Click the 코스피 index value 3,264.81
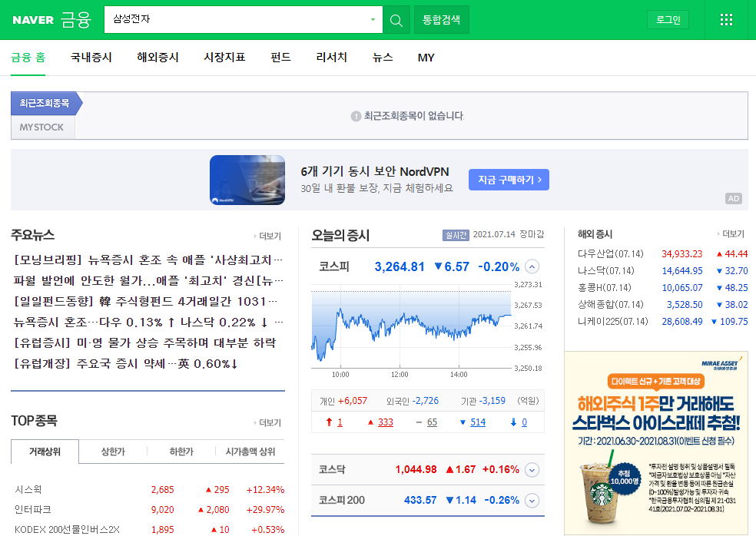The image size is (756, 536). (400, 266)
